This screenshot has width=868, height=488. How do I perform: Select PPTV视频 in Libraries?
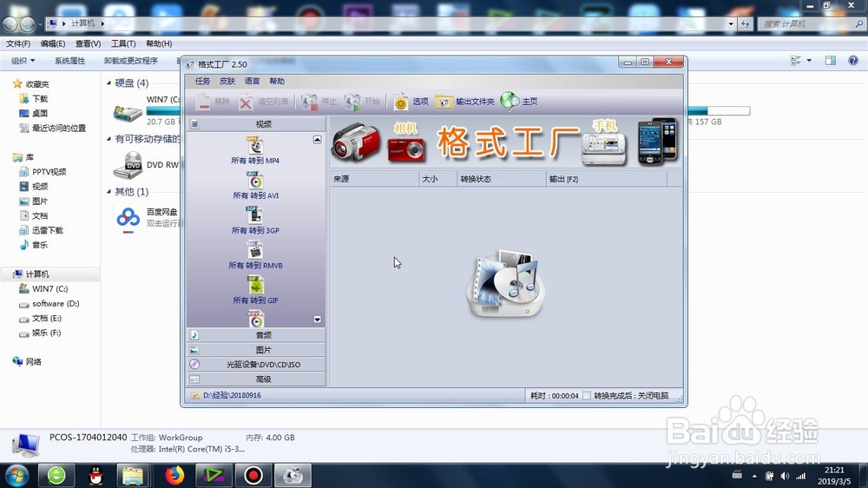point(49,172)
